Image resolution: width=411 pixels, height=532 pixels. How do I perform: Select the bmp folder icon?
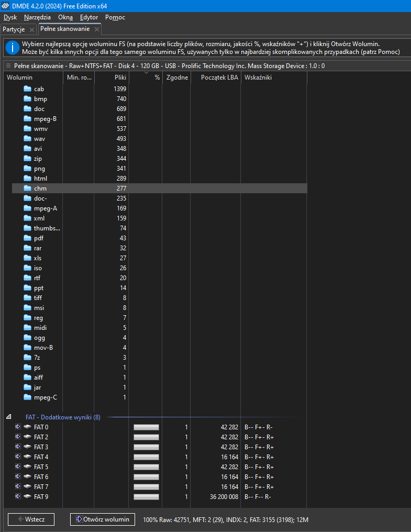point(28,99)
